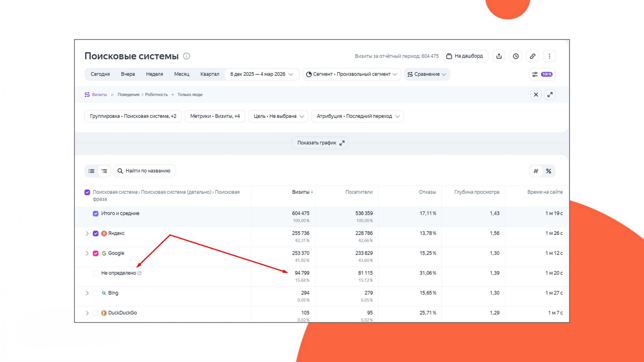Select the Квартал period tab
This screenshot has width=644, height=362.
click(210, 74)
